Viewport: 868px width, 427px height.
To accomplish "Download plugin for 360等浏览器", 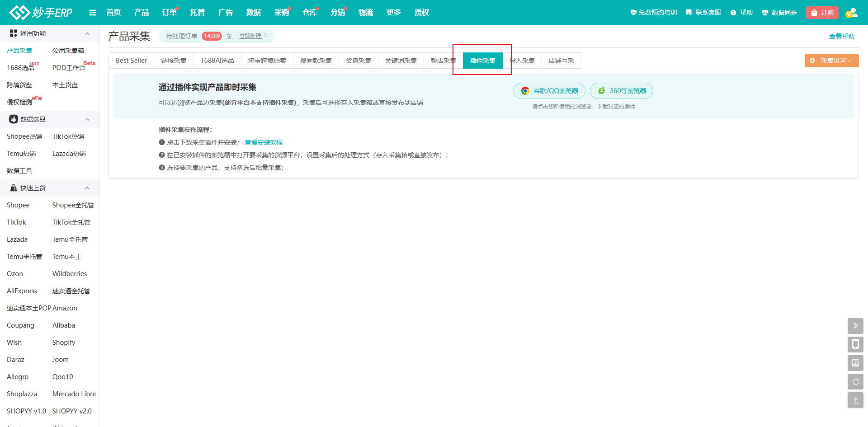I will tap(622, 91).
